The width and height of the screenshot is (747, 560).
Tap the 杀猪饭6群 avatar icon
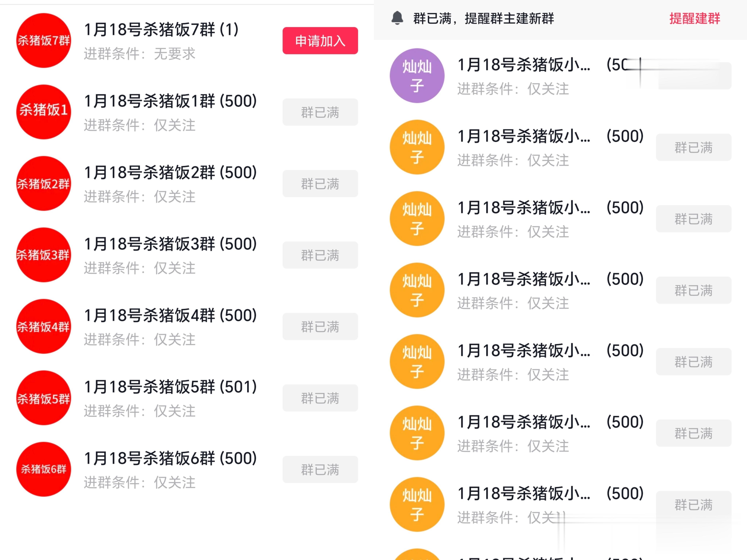pos(44,469)
